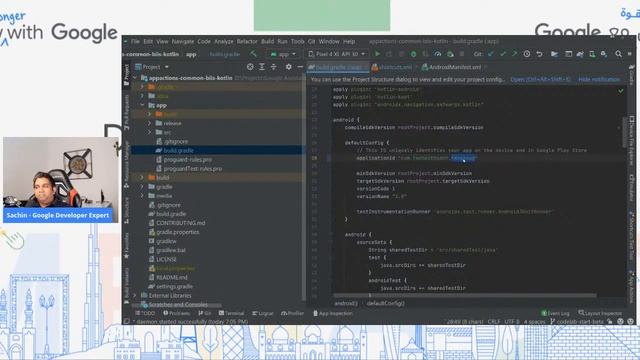Viewport: 640px width, 360px height.
Task: Start debugging with the bug icon
Action: (x=413, y=54)
